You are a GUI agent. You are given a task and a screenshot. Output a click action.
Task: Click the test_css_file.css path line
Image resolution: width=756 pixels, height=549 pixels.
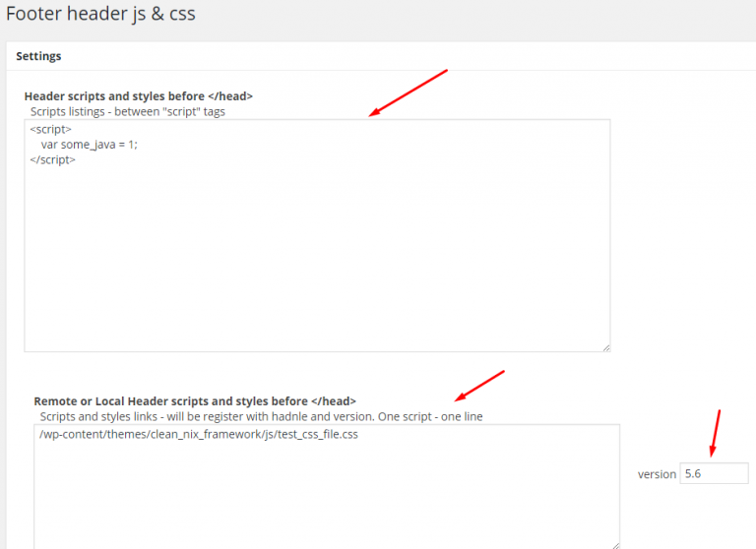[199, 434]
